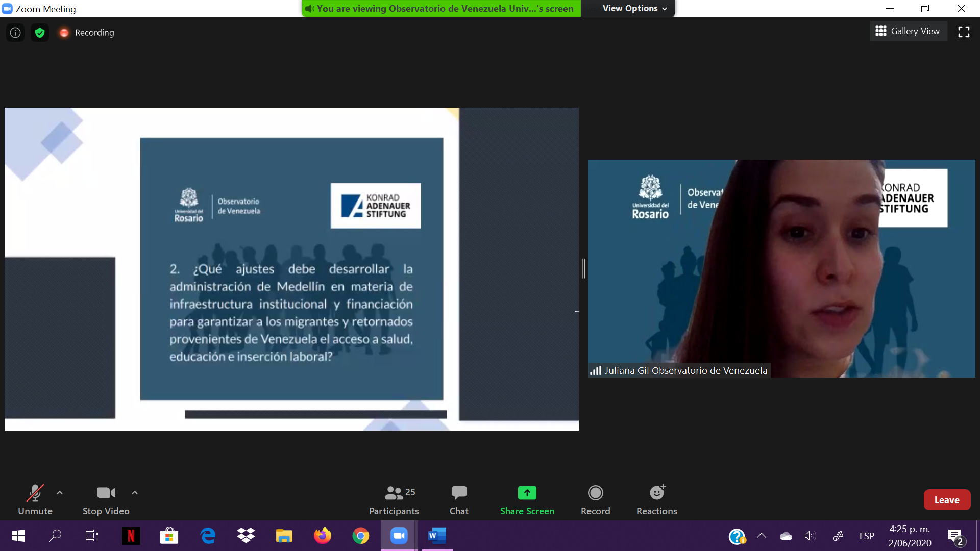Enter full screen mode icon
This screenshot has height=551, width=980.
pyautogui.click(x=964, y=32)
